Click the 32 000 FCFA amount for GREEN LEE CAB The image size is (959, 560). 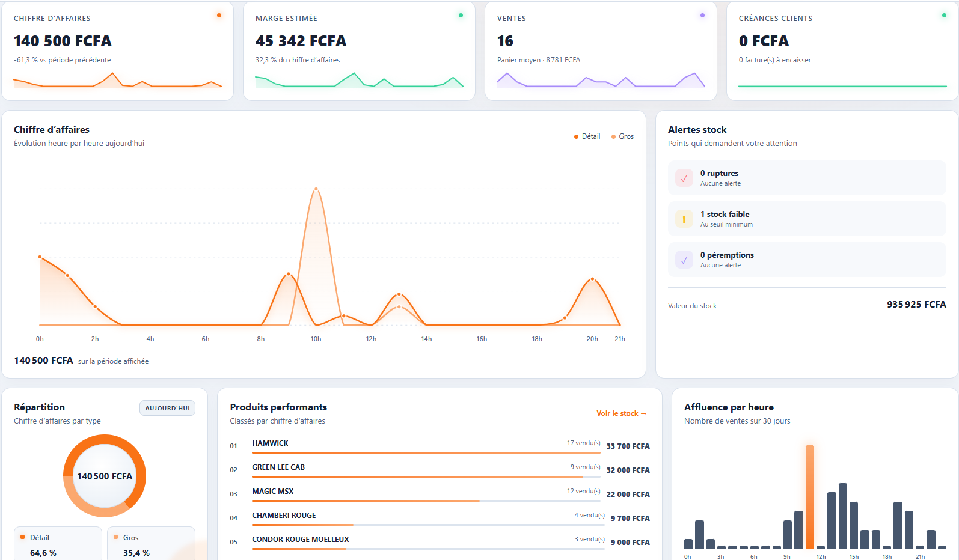pos(628,470)
